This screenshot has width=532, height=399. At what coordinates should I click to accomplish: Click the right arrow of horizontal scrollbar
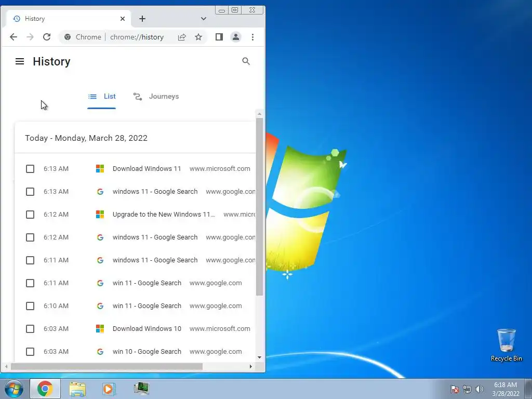[251, 366]
